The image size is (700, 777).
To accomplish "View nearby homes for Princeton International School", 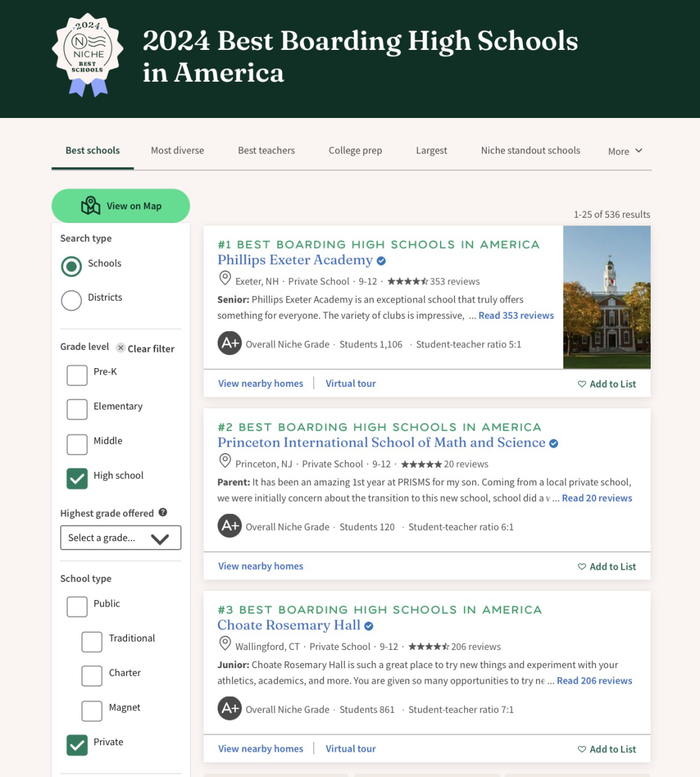I will [261, 566].
